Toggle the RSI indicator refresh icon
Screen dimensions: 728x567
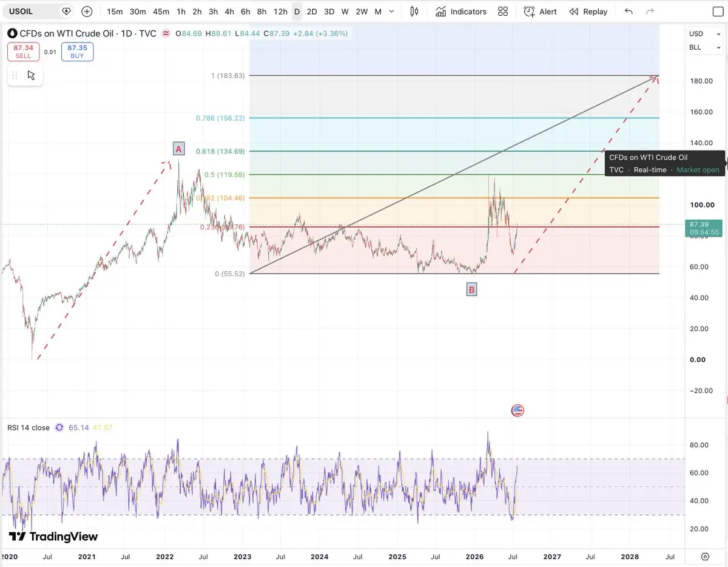(59, 427)
